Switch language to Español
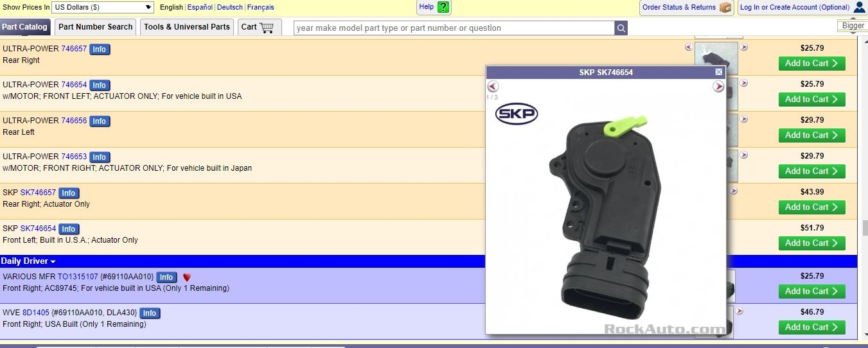This screenshot has width=868, height=348. [x=200, y=7]
